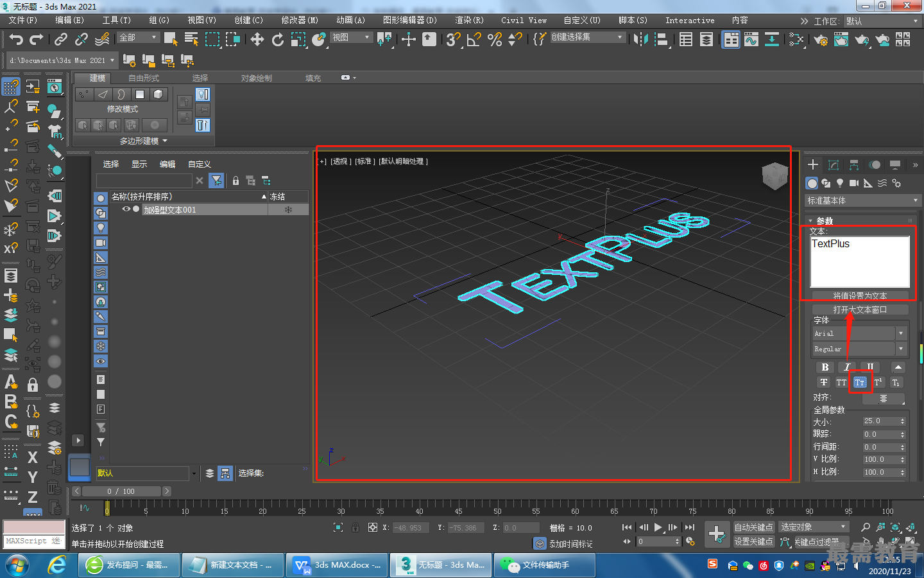Click the 大小 size spinner arrows
This screenshot has width=924, height=578.
click(902, 421)
